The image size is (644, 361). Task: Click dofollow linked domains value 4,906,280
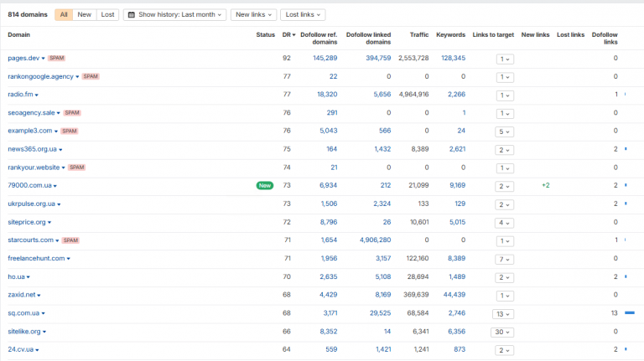click(375, 240)
